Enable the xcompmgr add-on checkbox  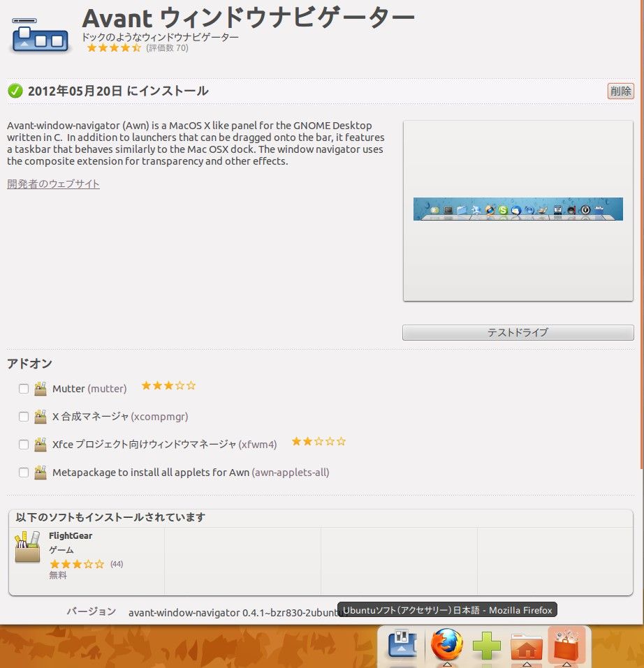pos(24,417)
